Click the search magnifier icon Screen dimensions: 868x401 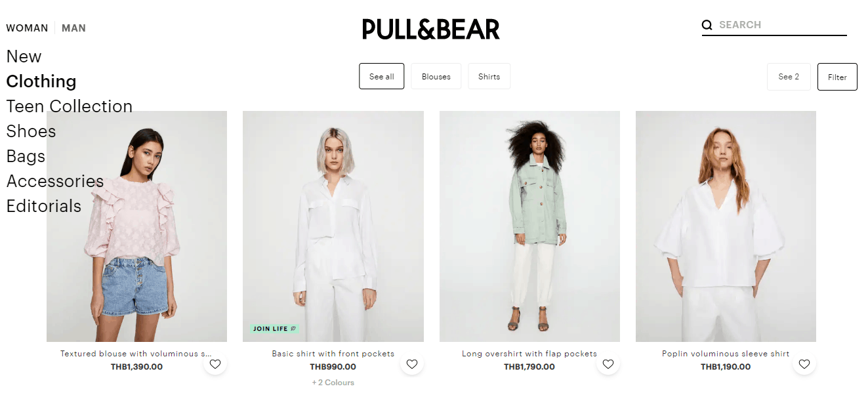pos(707,25)
